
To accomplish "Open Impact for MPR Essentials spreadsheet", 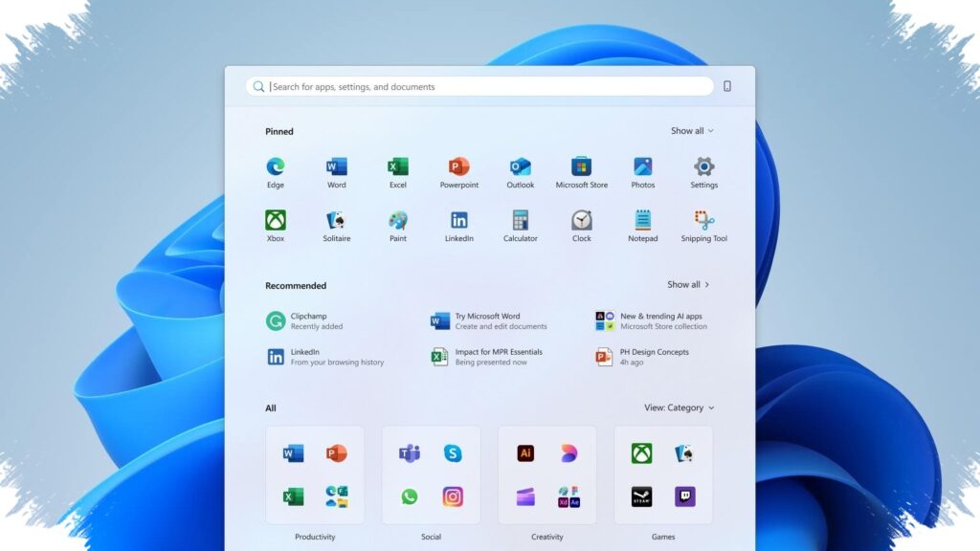I will 487,357.
